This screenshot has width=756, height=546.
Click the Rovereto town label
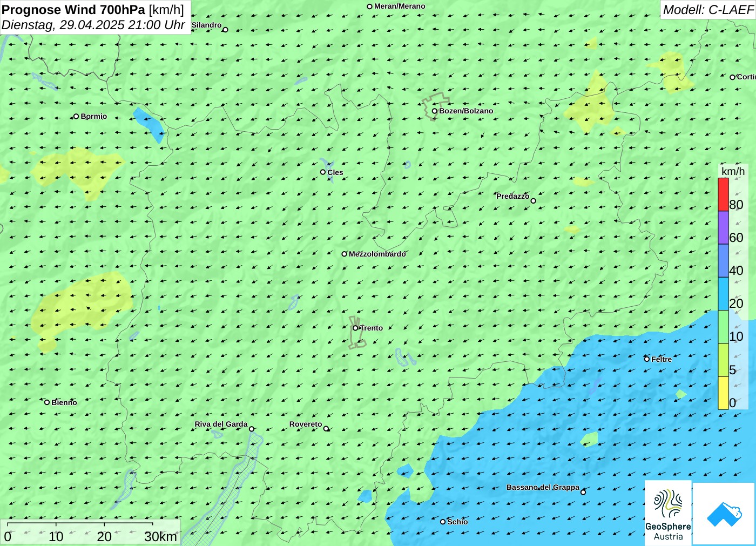tap(306, 424)
